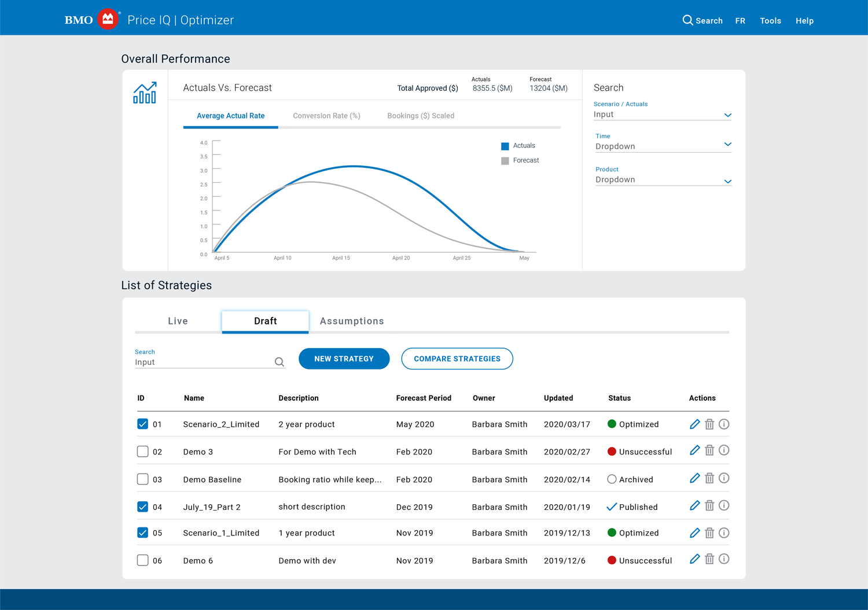
Task: Delete the Demo 3 strategy using trash icon
Action: (x=709, y=450)
